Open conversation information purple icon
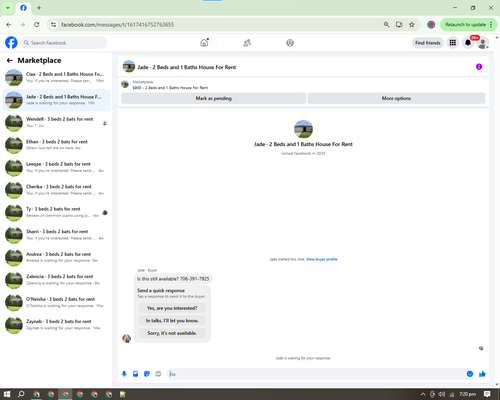The image size is (500, 400). pos(479,67)
